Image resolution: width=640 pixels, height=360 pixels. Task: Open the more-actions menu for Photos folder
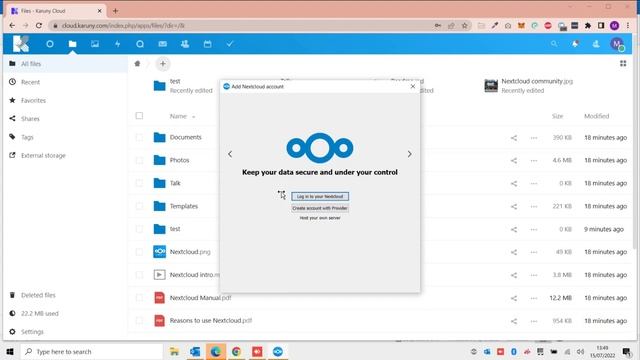tap(534, 161)
